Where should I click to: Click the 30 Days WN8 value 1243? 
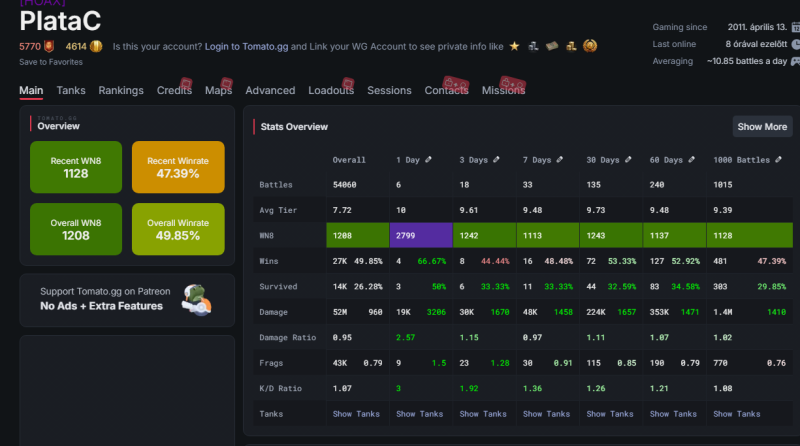coord(595,236)
